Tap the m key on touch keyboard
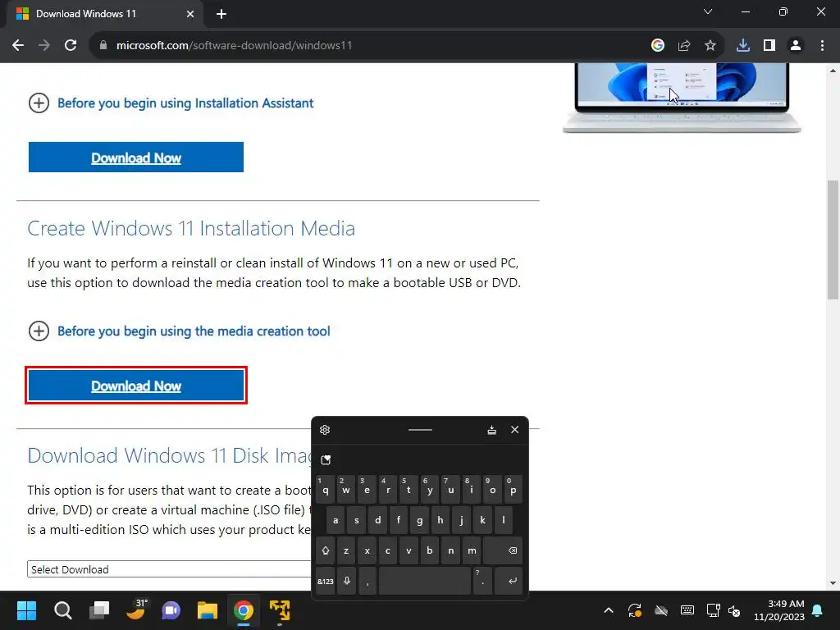Screen dimensions: 840x630 (x=472, y=550)
